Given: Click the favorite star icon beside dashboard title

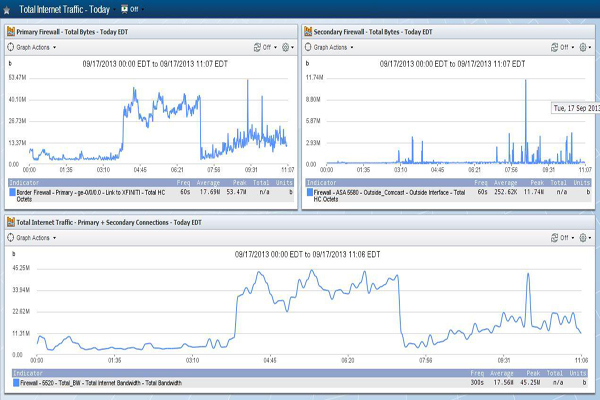Looking at the screenshot, I should click(7, 9).
